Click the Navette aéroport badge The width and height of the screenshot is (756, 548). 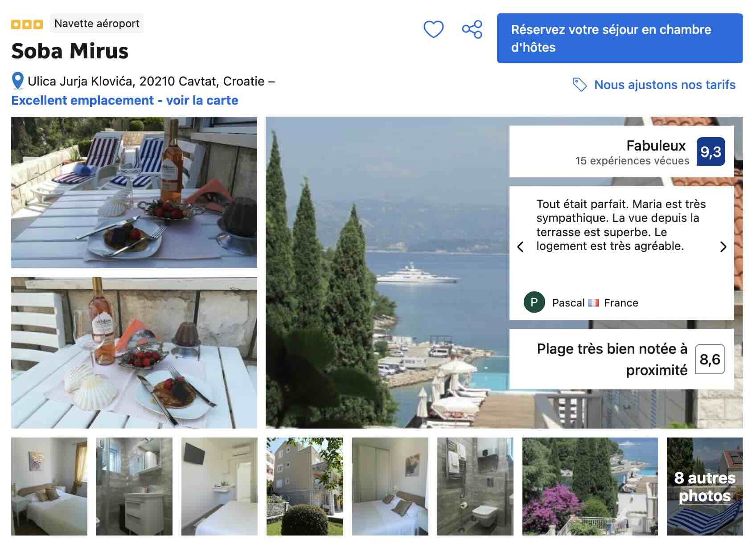coord(97,24)
